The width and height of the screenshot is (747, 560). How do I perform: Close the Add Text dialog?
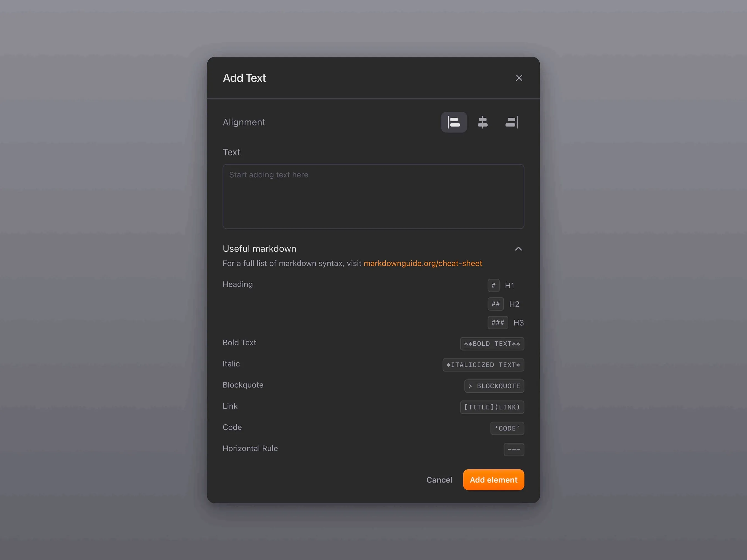(x=519, y=78)
